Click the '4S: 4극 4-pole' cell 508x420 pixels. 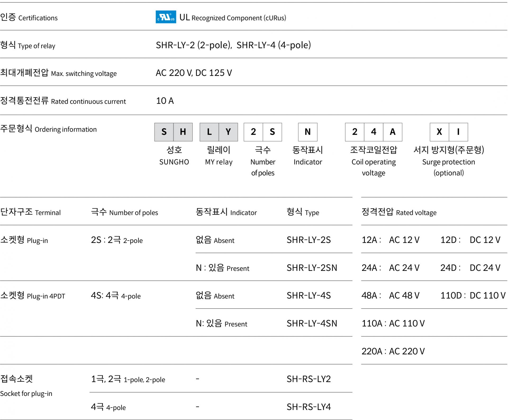coord(116,296)
